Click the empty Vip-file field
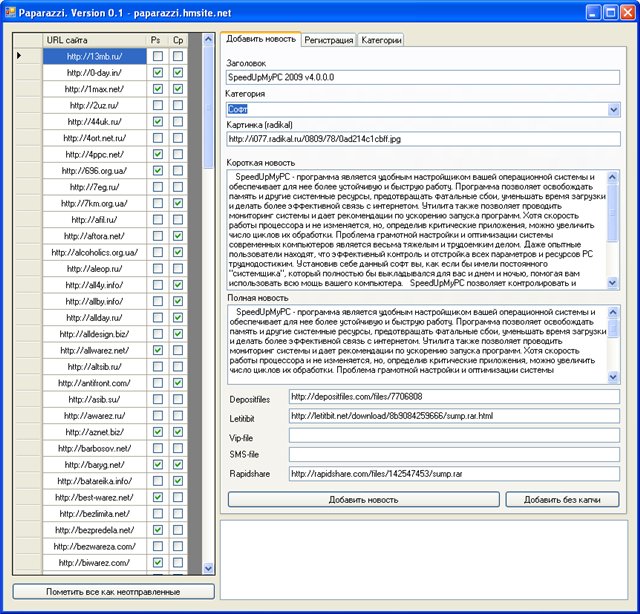The image size is (640, 614). [454, 435]
